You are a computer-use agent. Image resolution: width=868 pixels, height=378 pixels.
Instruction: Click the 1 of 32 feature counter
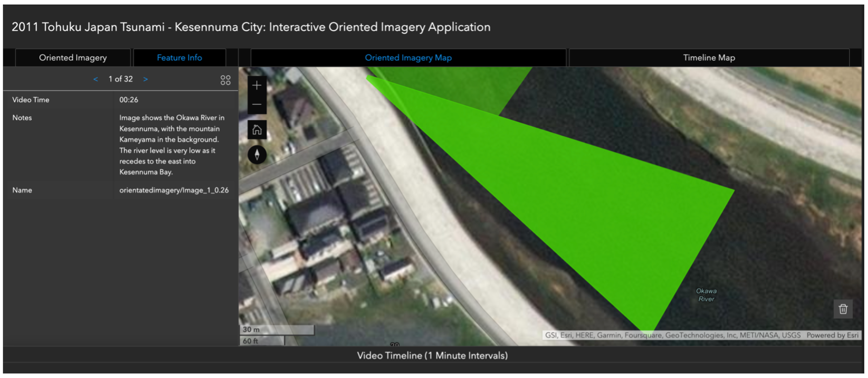pos(121,79)
